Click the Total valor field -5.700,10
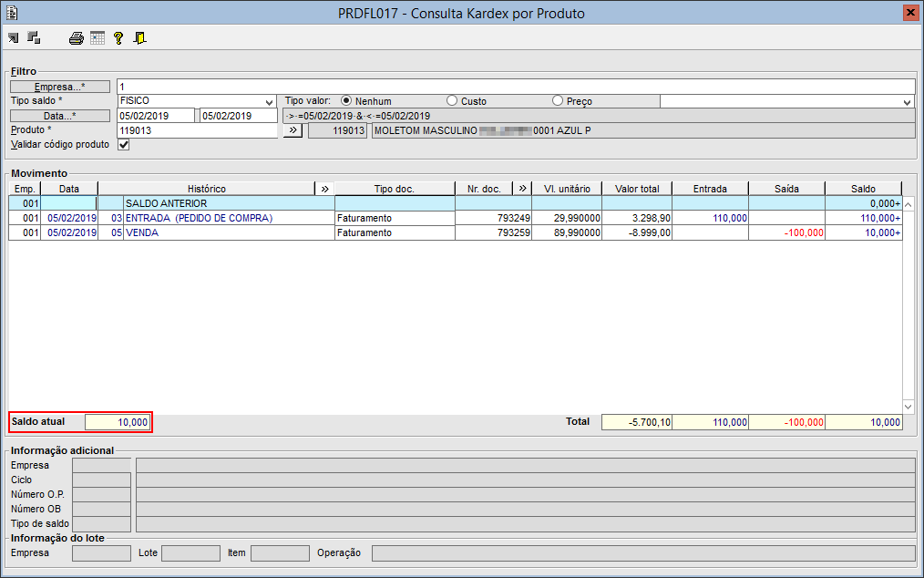This screenshot has width=924, height=578. pos(636,422)
